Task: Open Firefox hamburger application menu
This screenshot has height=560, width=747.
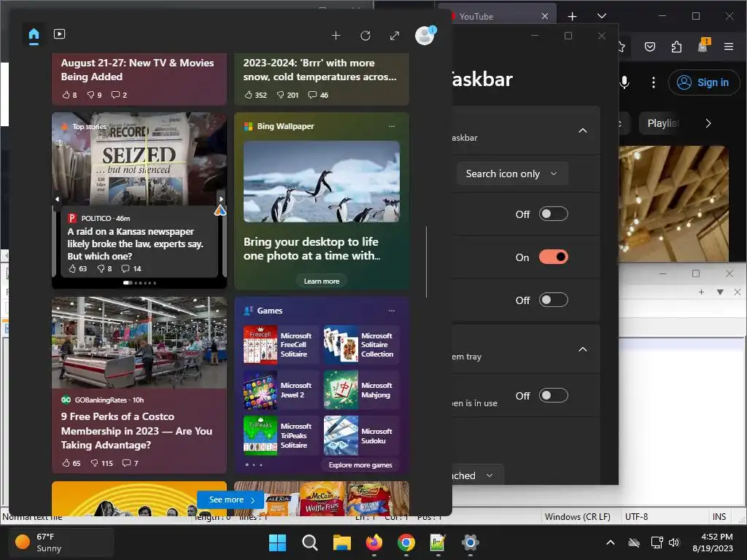Action: coord(729,47)
